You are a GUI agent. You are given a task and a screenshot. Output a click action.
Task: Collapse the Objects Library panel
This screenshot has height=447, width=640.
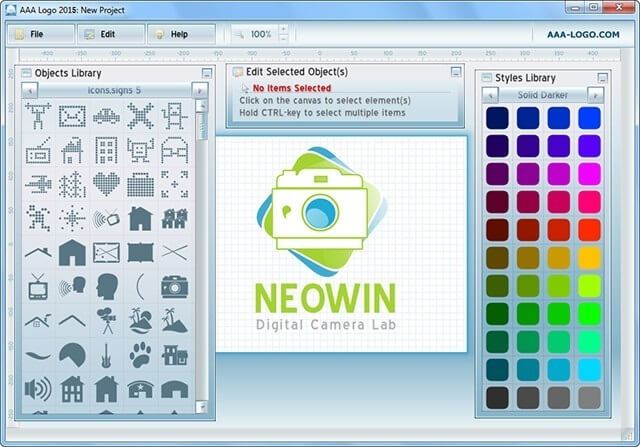tap(207, 73)
